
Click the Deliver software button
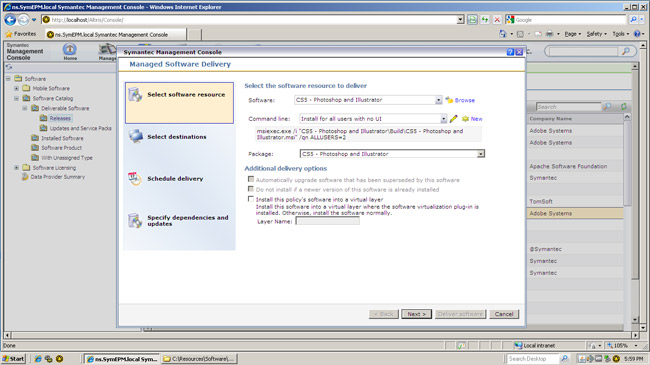coord(460,314)
